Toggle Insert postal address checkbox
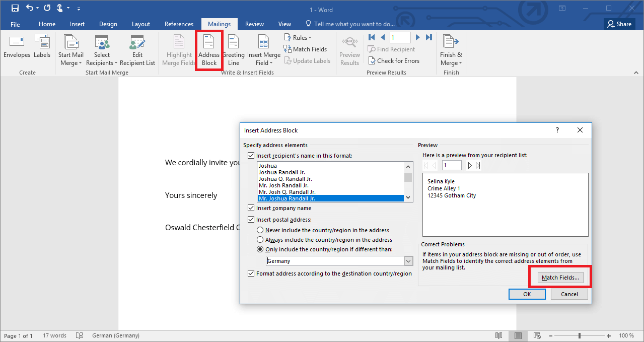Image resolution: width=644 pixels, height=342 pixels. click(x=251, y=220)
